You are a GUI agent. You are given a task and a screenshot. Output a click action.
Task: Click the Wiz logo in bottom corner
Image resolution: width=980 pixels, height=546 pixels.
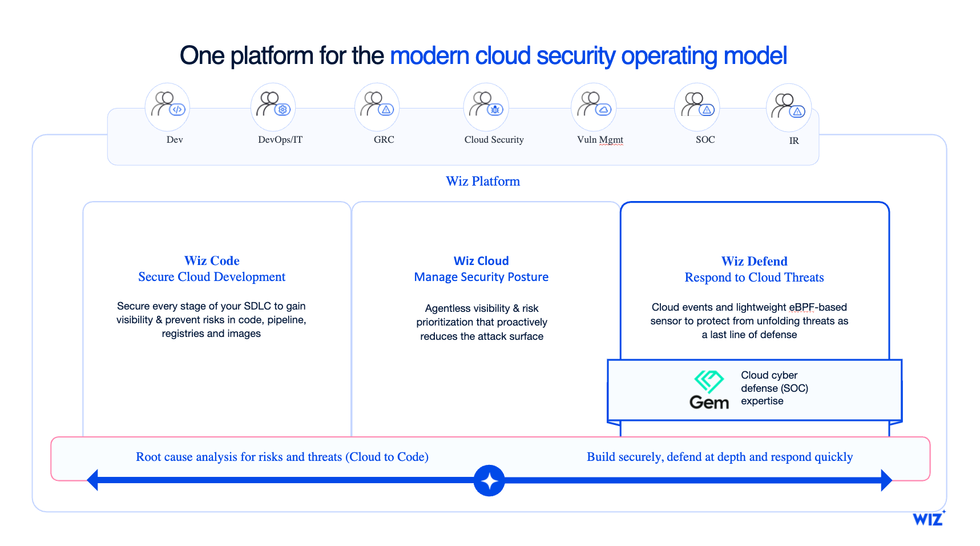928,519
